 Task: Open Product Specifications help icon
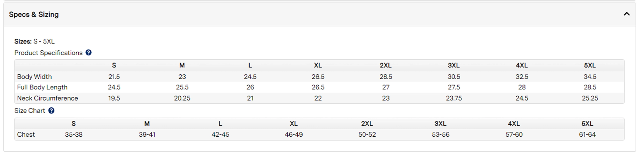pyautogui.click(x=89, y=53)
